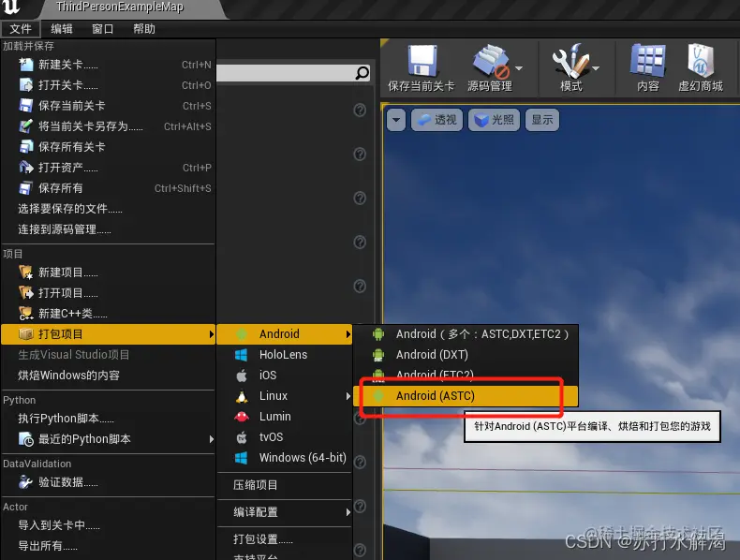This screenshot has width=740, height=560.
Task: Click the new level icon beside 新建关卡
Action: (x=26, y=65)
